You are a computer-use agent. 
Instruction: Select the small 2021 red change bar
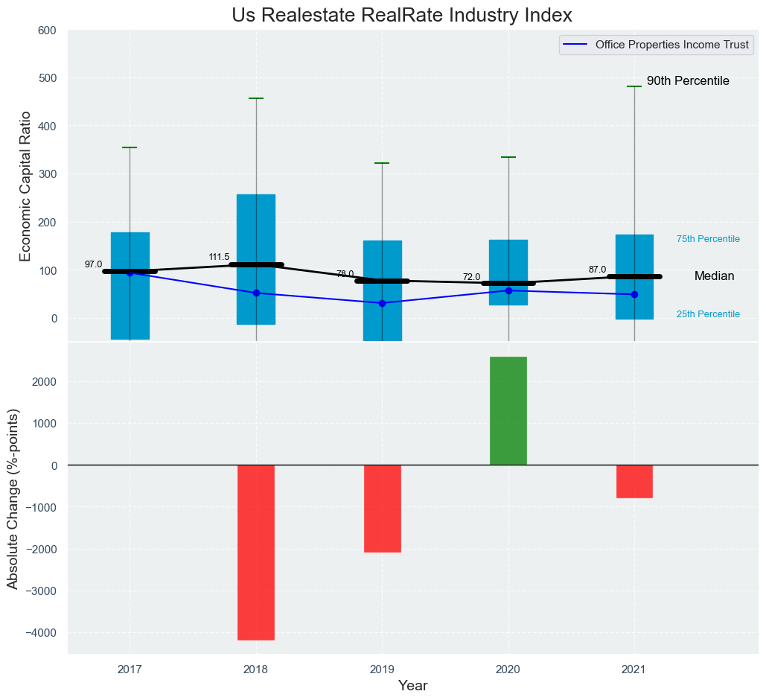pyautogui.click(x=634, y=481)
